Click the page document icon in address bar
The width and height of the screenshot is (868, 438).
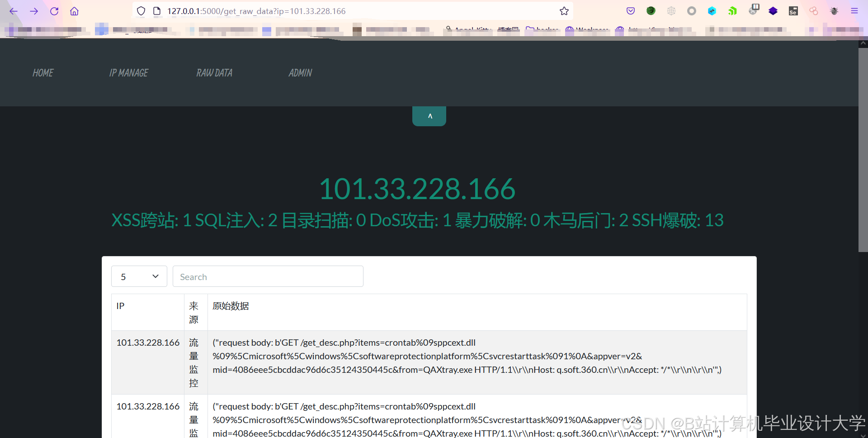[x=157, y=11]
